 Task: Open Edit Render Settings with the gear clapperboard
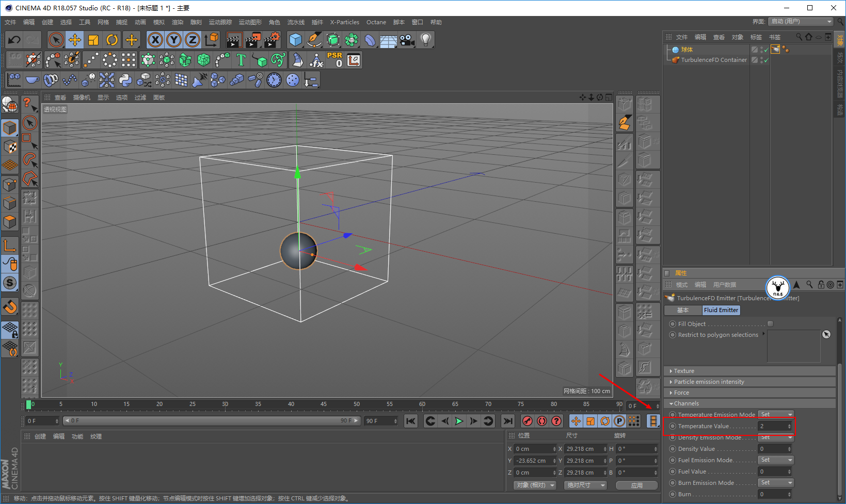(272, 40)
